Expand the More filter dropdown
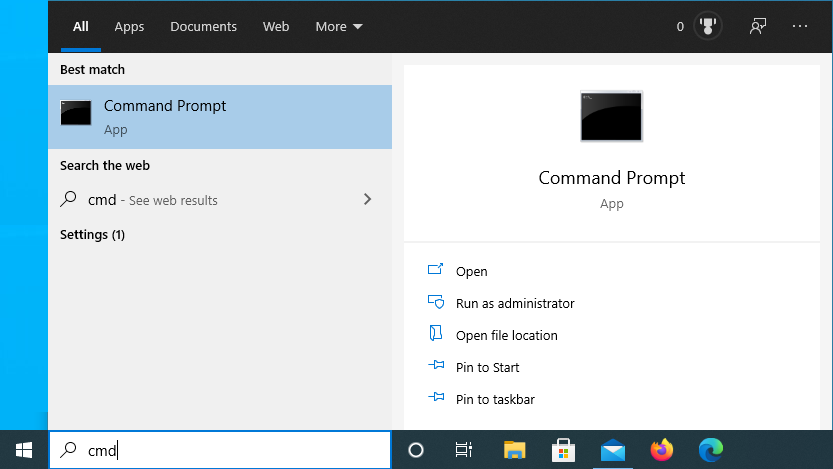 (339, 27)
